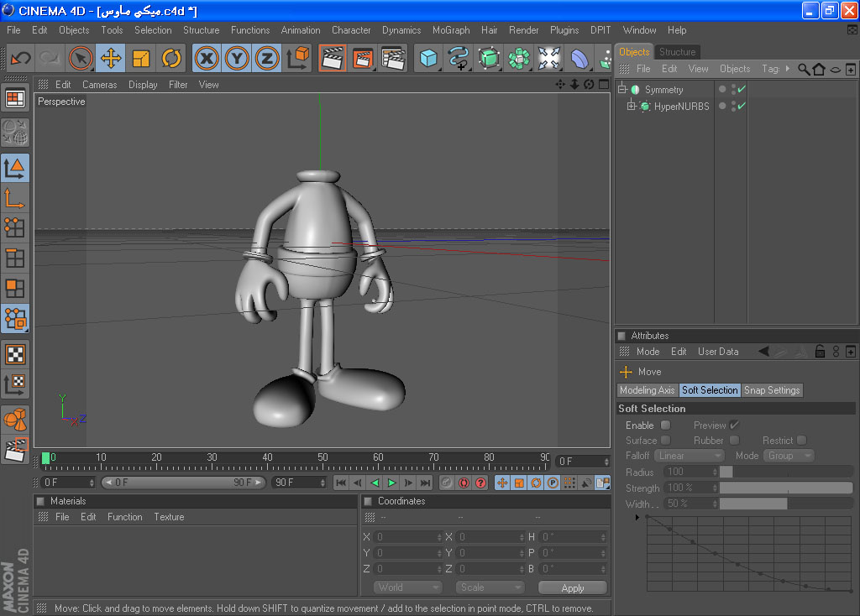Adjust the Radius slider
This screenshot has width=860, height=616.
tap(786, 472)
